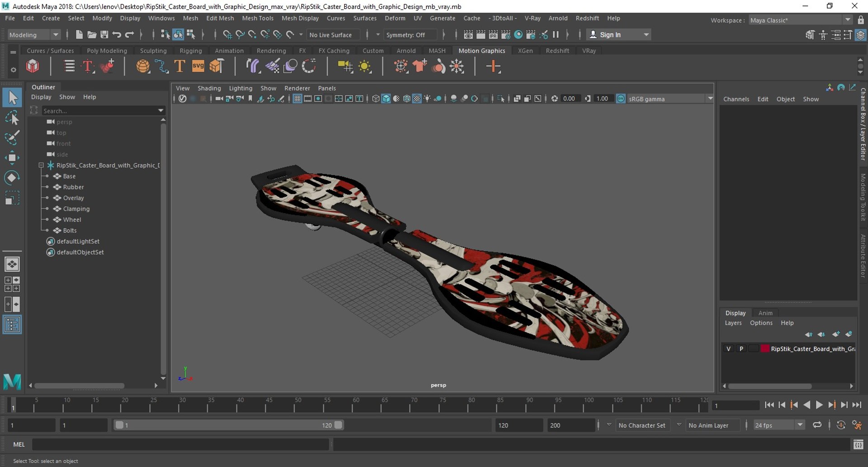
Task: Activate the Scale tool
Action: pos(12,198)
